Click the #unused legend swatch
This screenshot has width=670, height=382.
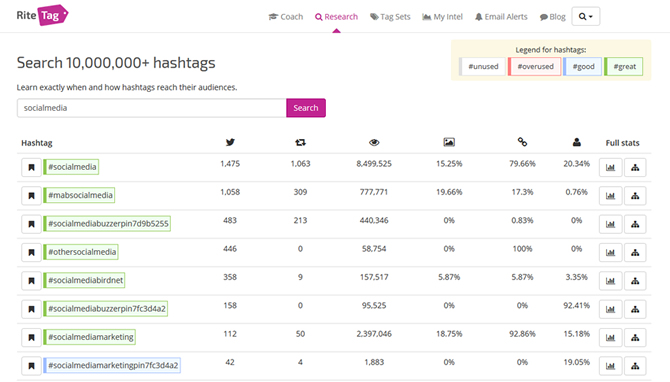click(482, 67)
